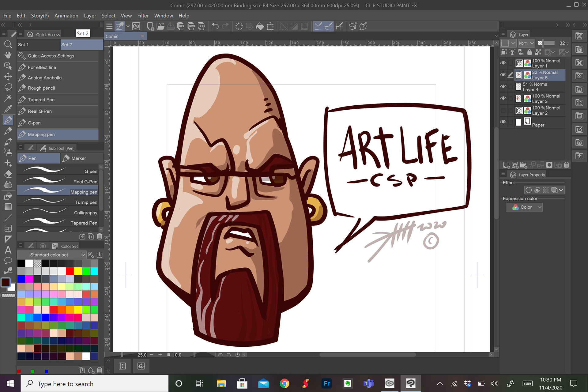Click the delete sub tool trash icon
The width and height of the screenshot is (588, 392).
tap(100, 236)
